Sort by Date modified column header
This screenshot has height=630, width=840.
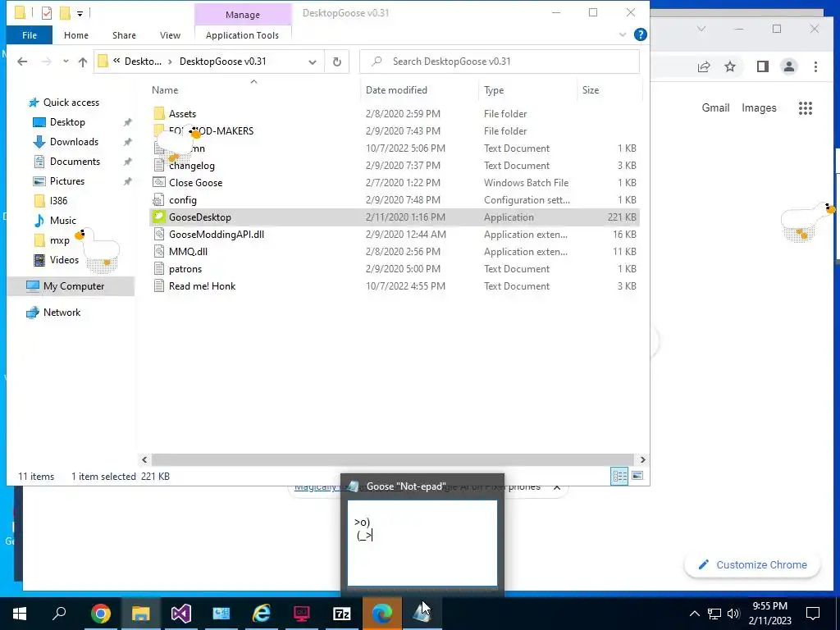[x=396, y=90]
